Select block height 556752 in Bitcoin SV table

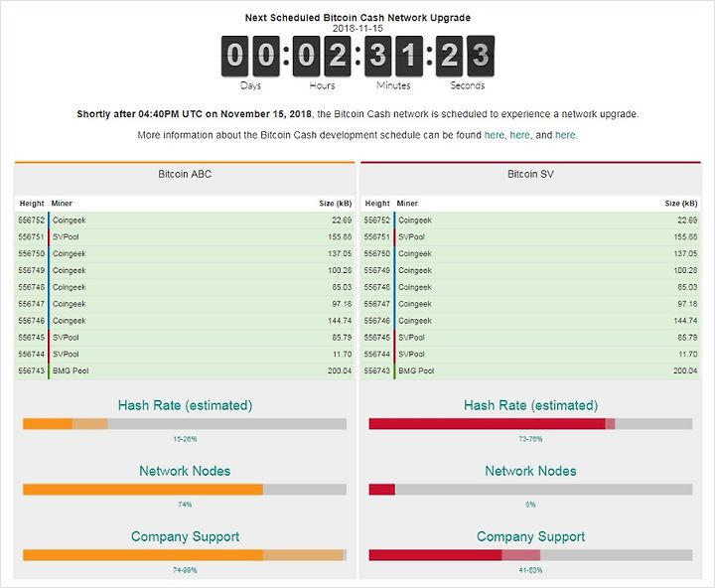coord(377,220)
